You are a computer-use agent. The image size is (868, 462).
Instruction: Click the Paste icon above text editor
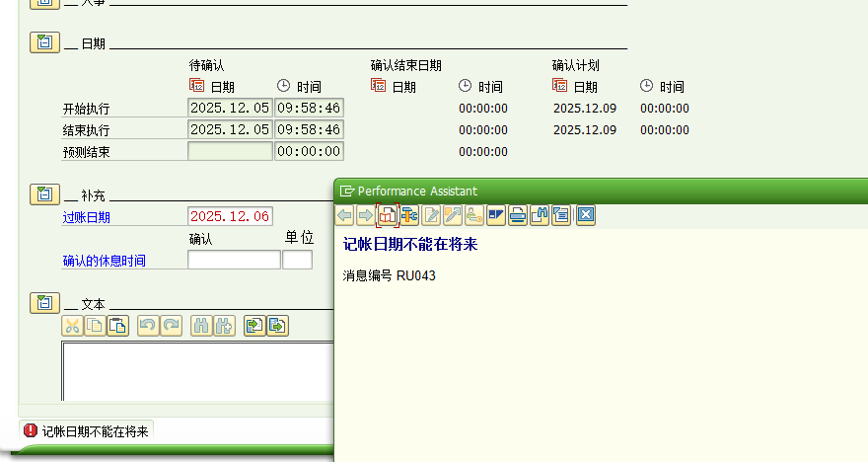[118, 325]
